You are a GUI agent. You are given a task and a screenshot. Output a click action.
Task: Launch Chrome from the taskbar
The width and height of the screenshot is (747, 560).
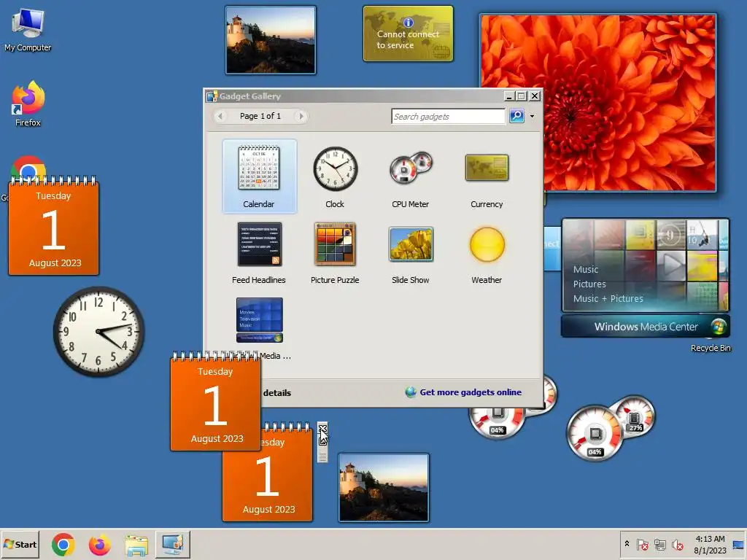point(63,544)
